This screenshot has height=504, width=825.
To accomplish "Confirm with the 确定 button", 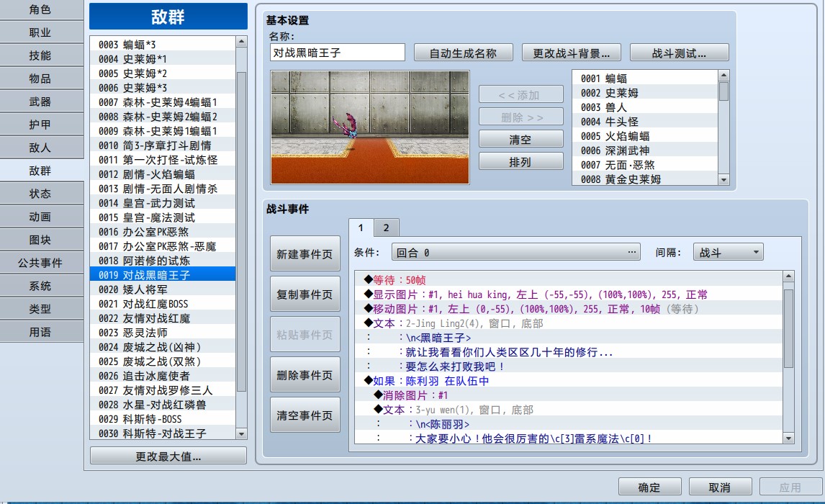I will pyautogui.click(x=649, y=487).
